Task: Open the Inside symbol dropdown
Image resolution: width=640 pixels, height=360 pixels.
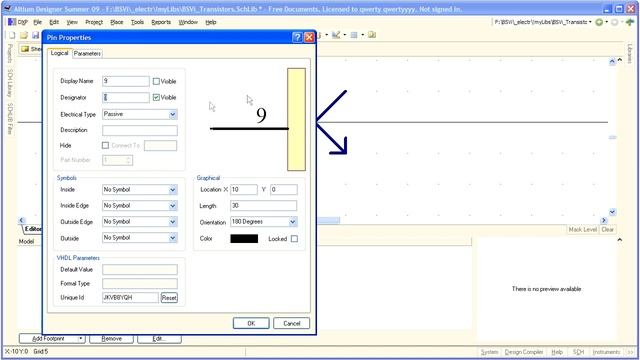Action: [x=173, y=190]
